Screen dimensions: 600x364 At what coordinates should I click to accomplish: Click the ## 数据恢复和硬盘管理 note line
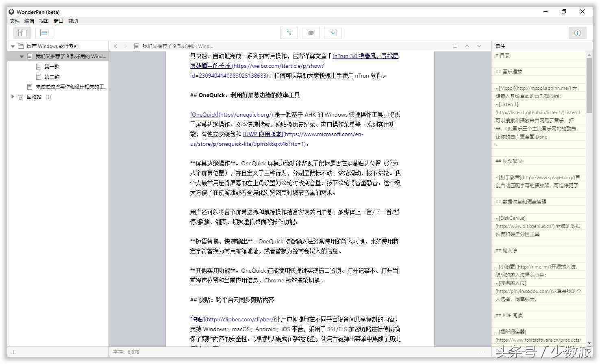(521, 202)
